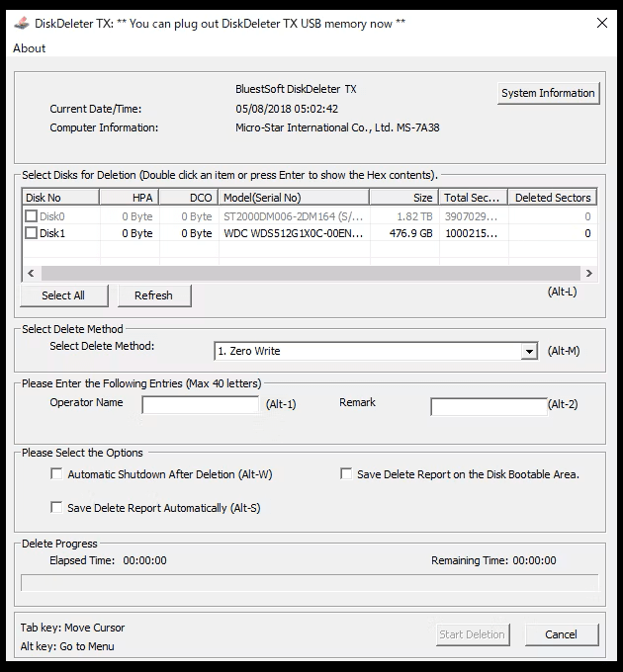Click the Size column header
The image size is (623, 672).
(405, 198)
